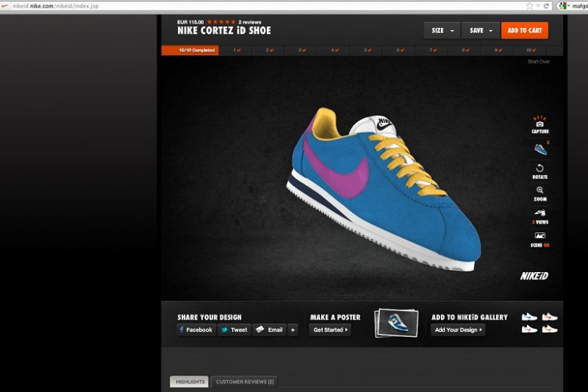Click Add Your Design gallery button
Viewport: 588px width, 392px height.
[458, 329]
